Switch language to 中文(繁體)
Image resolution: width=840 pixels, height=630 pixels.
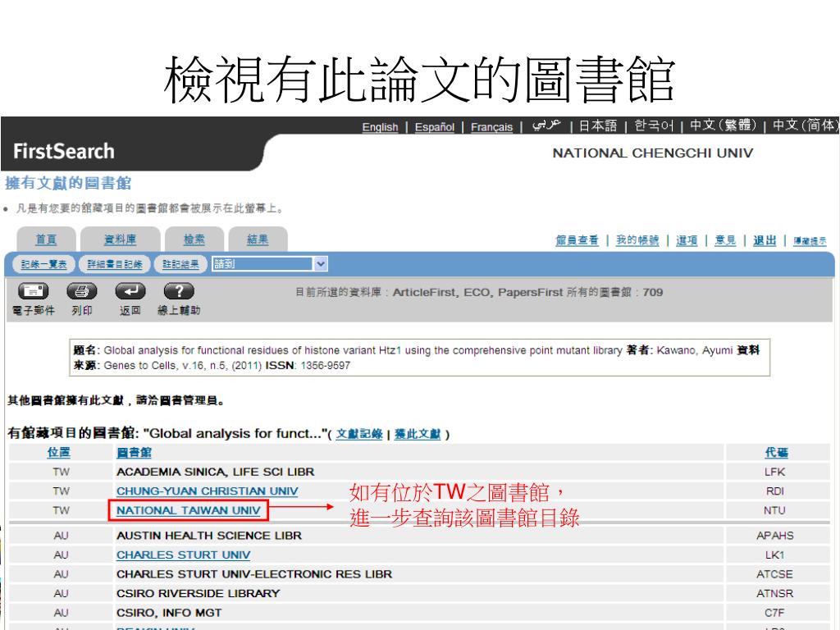tap(724, 126)
